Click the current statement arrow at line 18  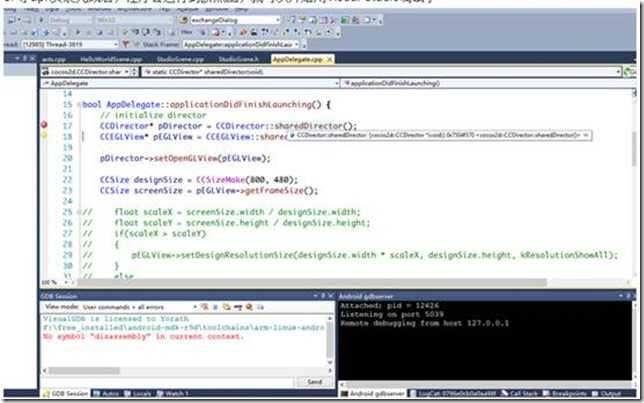[44, 136]
